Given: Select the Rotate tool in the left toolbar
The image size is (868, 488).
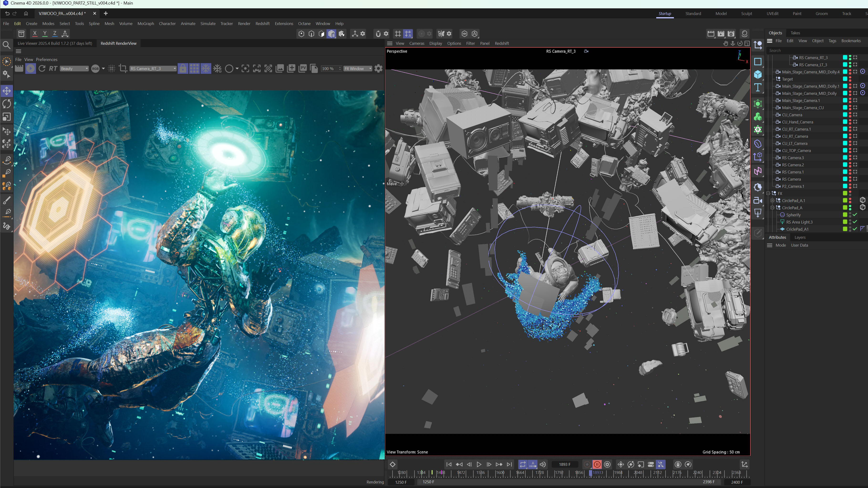Looking at the screenshot, I should (x=7, y=104).
